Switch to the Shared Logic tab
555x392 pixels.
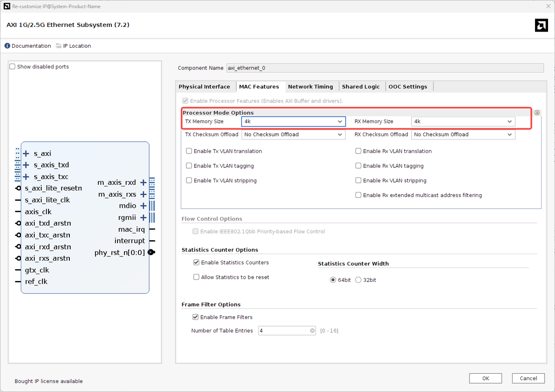[x=360, y=87]
